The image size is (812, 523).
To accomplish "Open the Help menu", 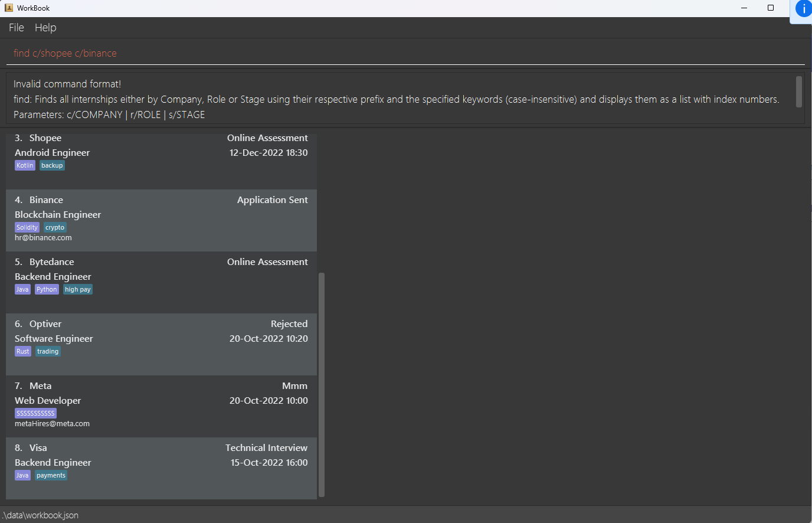I will tap(45, 28).
